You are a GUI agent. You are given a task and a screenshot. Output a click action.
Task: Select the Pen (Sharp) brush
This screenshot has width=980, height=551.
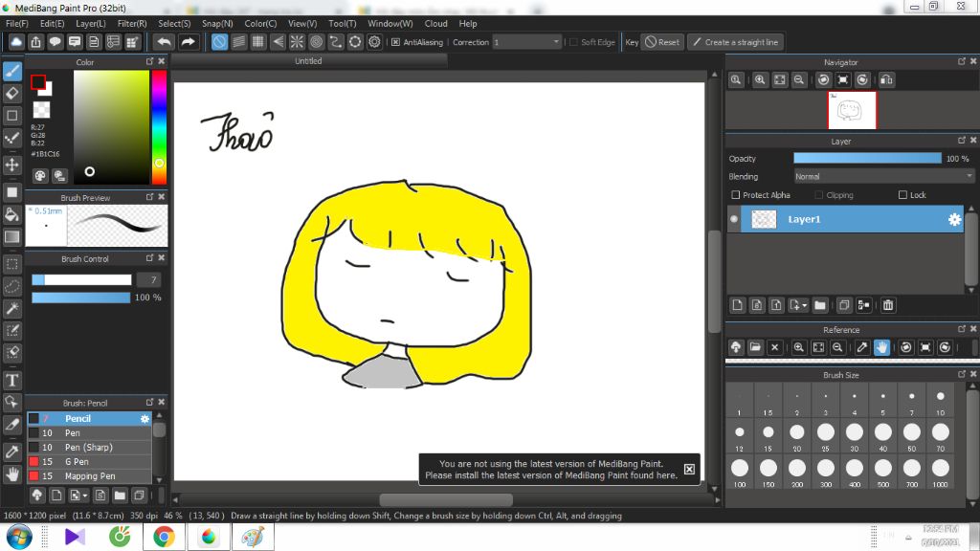tap(89, 448)
